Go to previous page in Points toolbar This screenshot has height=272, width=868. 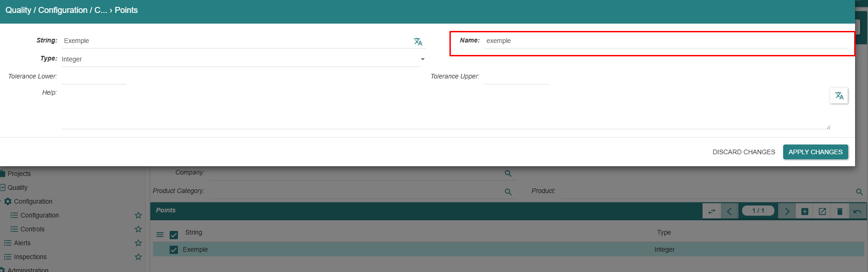729,211
